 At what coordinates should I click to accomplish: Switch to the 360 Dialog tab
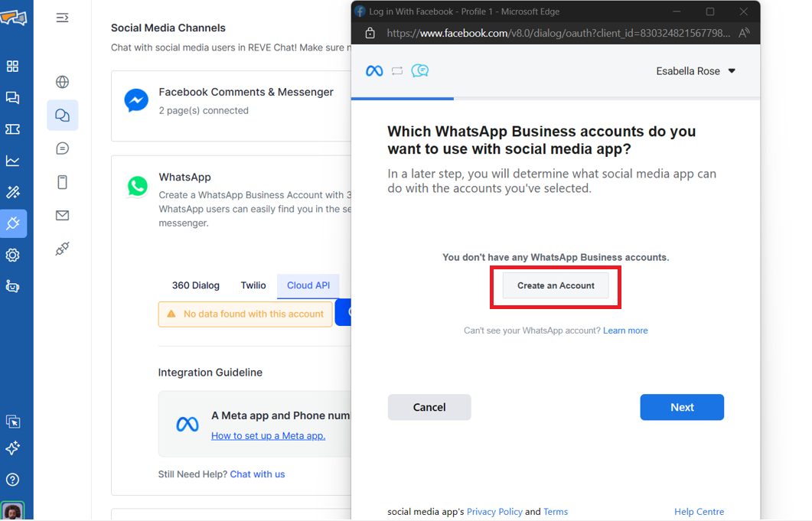(196, 285)
